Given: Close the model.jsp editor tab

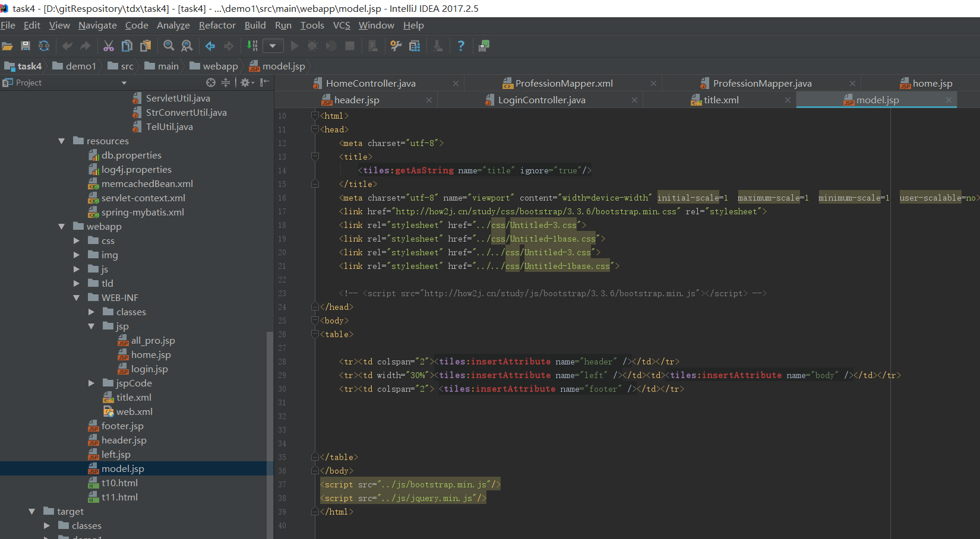Looking at the screenshot, I should tap(949, 100).
